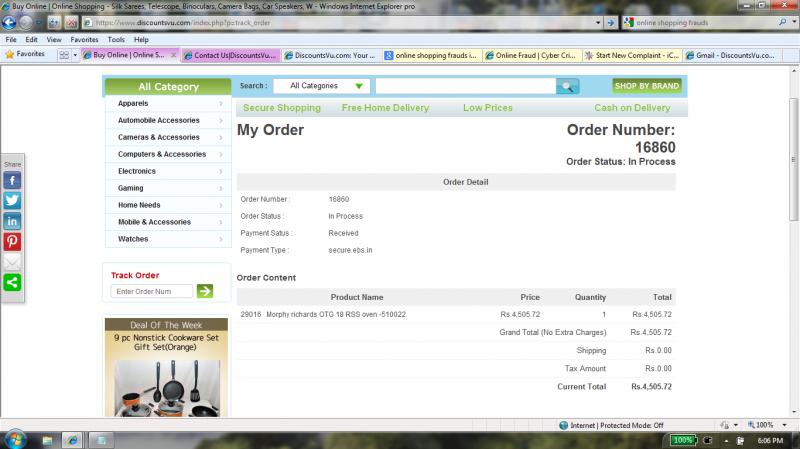Click the status bar zoom magnifier icon
Image resolution: width=800 pixels, height=449 pixels.
tap(751, 425)
